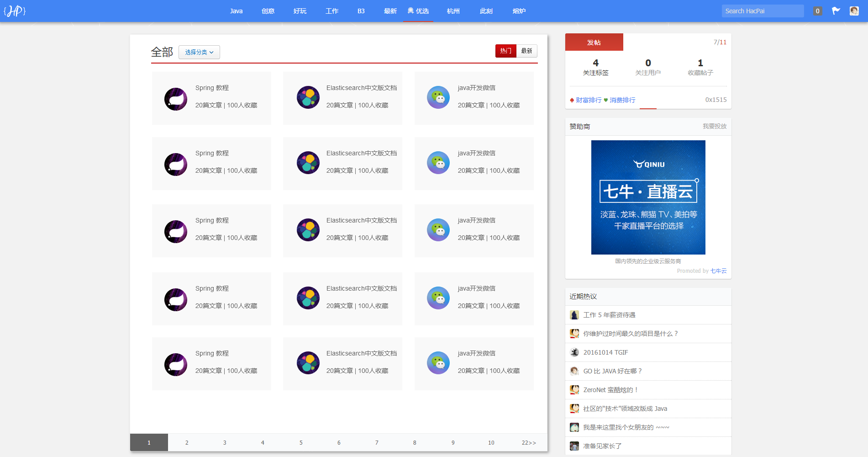Open the Java nav menu item

tap(236, 11)
